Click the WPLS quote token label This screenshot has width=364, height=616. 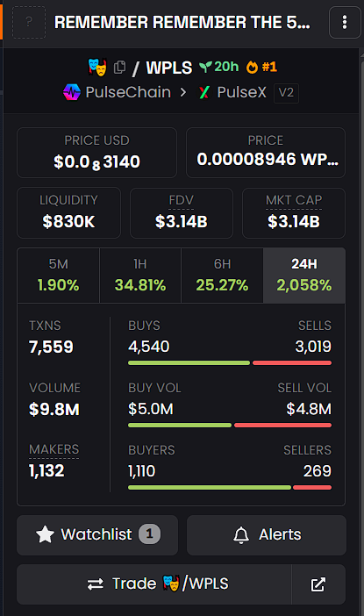[x=169, y=68]
